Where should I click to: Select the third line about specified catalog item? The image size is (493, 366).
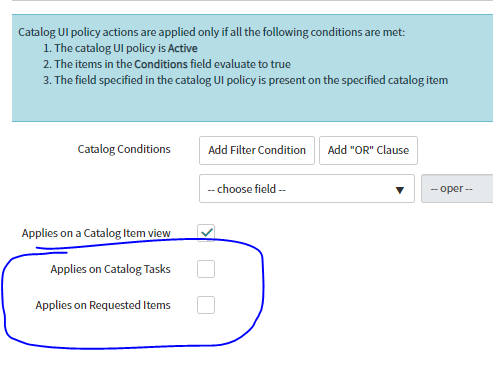[246, 80]
